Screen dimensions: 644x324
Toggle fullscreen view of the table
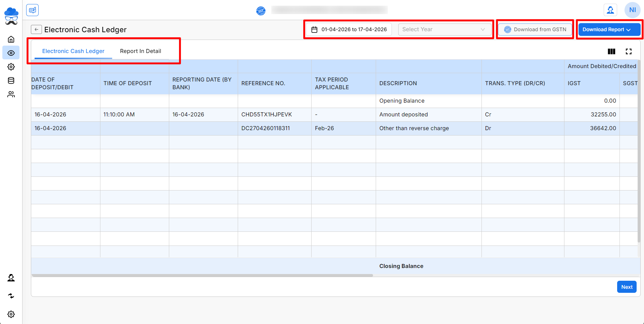coord(629,51)
